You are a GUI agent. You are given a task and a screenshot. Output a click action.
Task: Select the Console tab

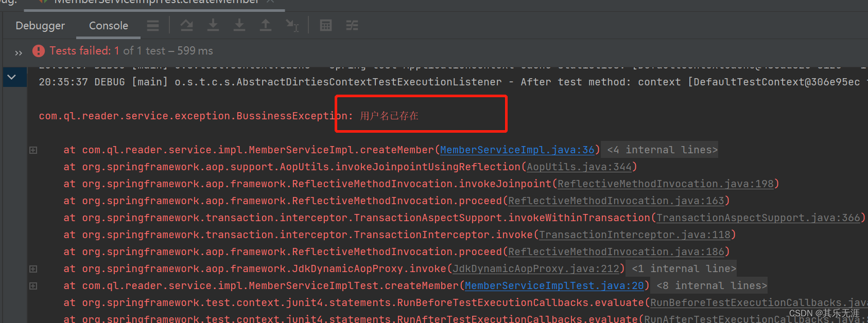pos(109,26)
